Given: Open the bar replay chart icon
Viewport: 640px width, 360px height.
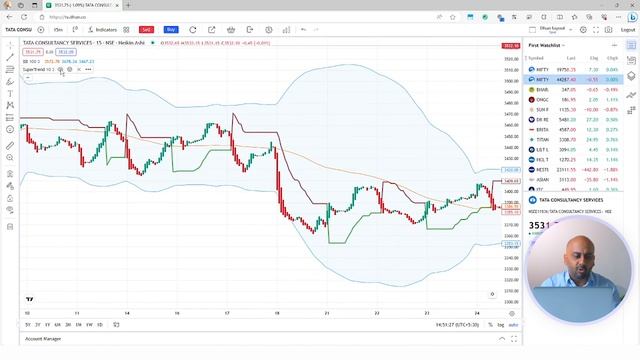Looking at the screenshot, I should 287,30.
